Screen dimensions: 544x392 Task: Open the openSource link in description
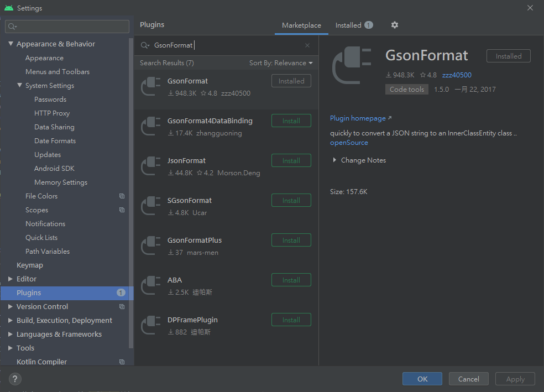click(x=349, y=143)
